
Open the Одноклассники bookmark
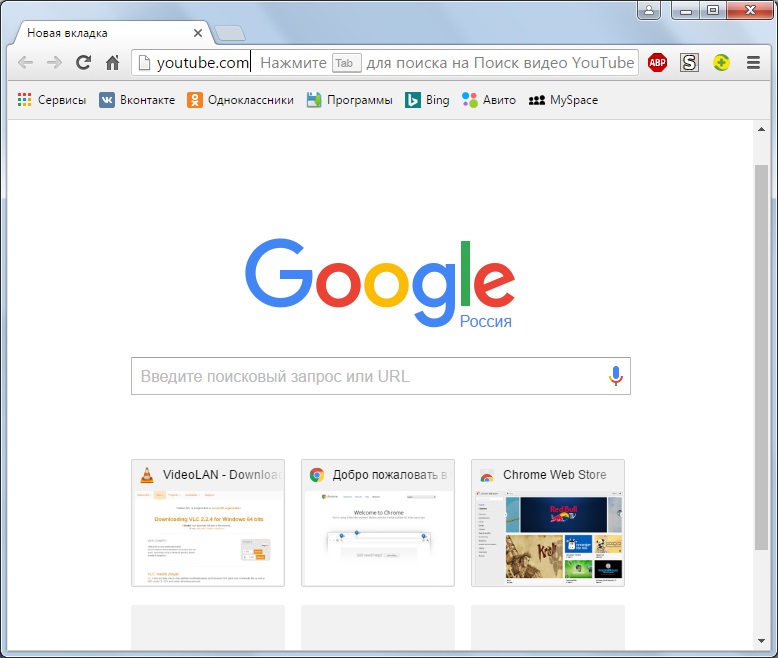240,100
